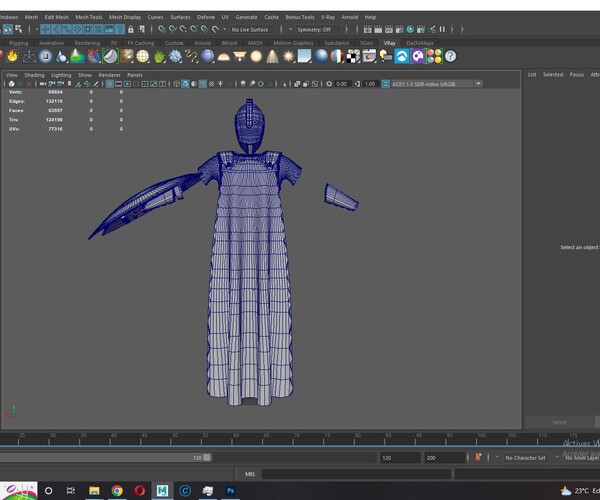Screen dimensions: 600x500
Task: Expand the selection mask arrow dropdown
Action: tap(37, 29)
